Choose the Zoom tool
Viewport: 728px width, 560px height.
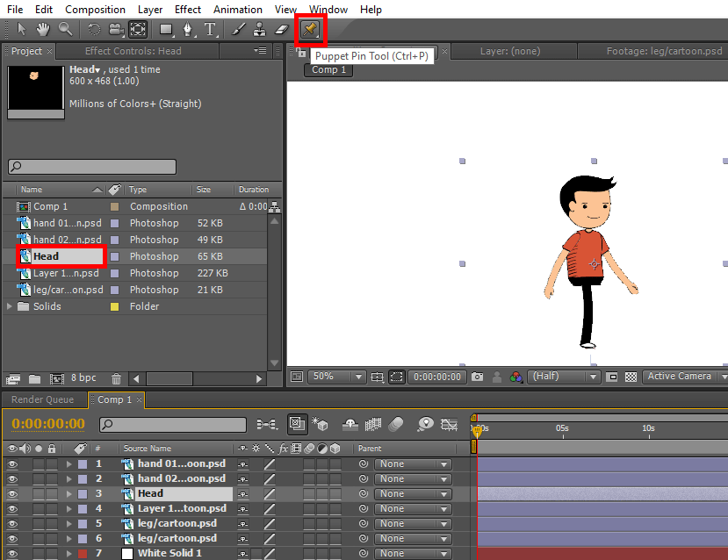(63, 29)
